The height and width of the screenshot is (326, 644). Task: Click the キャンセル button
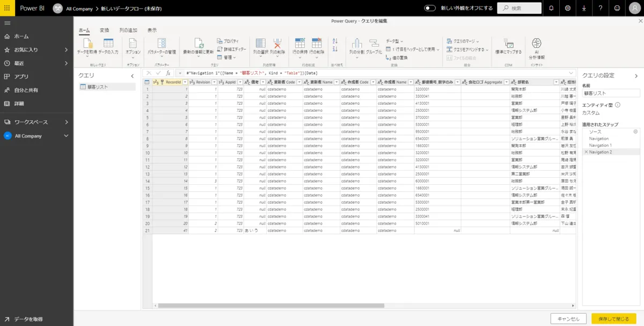568,318
